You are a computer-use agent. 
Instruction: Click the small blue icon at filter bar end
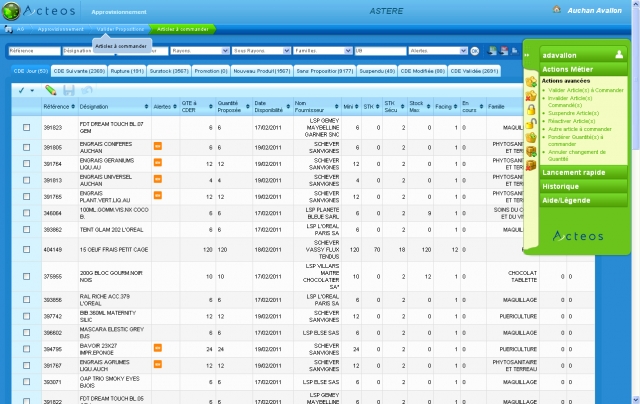click(515, 51)
